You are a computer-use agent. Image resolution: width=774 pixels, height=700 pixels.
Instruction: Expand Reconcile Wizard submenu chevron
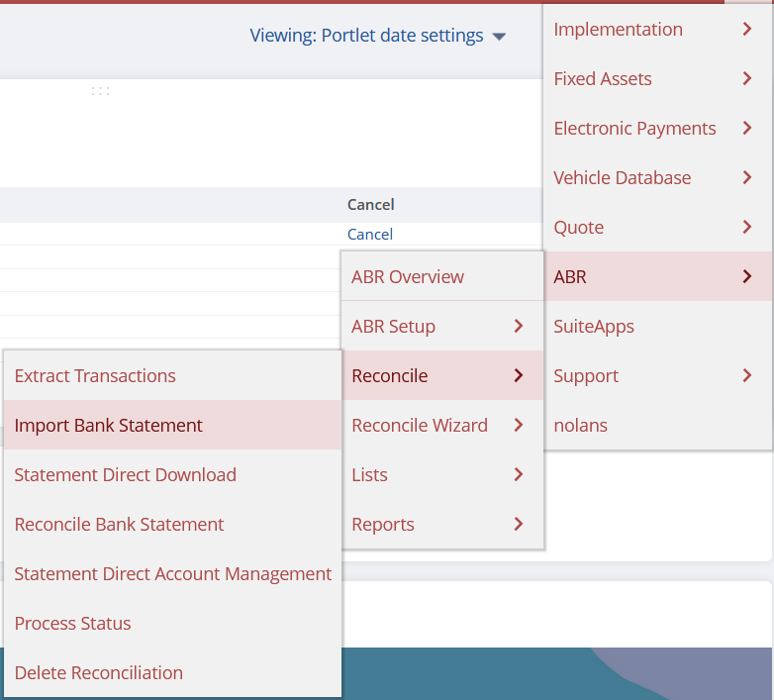coord(519,426)
